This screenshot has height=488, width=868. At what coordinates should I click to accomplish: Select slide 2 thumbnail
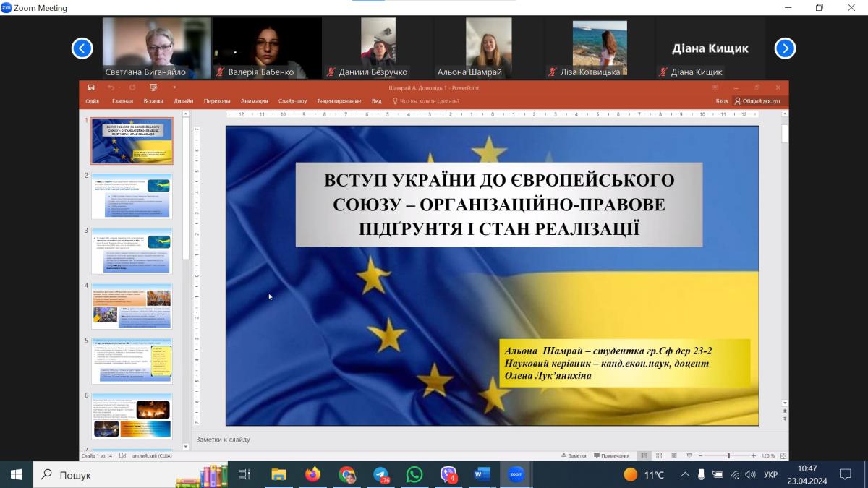[x=132, y=196]
